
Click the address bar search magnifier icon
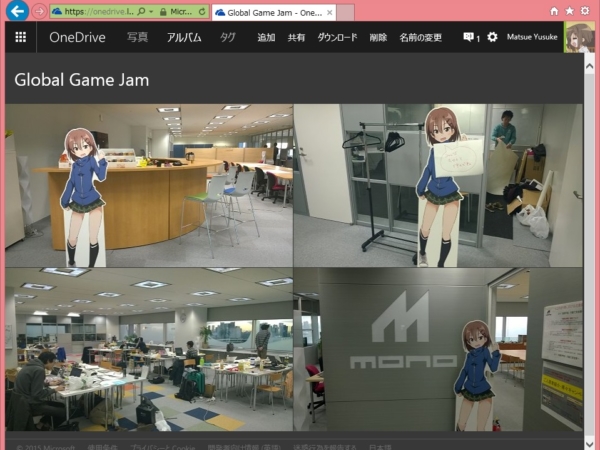point(141,12)
